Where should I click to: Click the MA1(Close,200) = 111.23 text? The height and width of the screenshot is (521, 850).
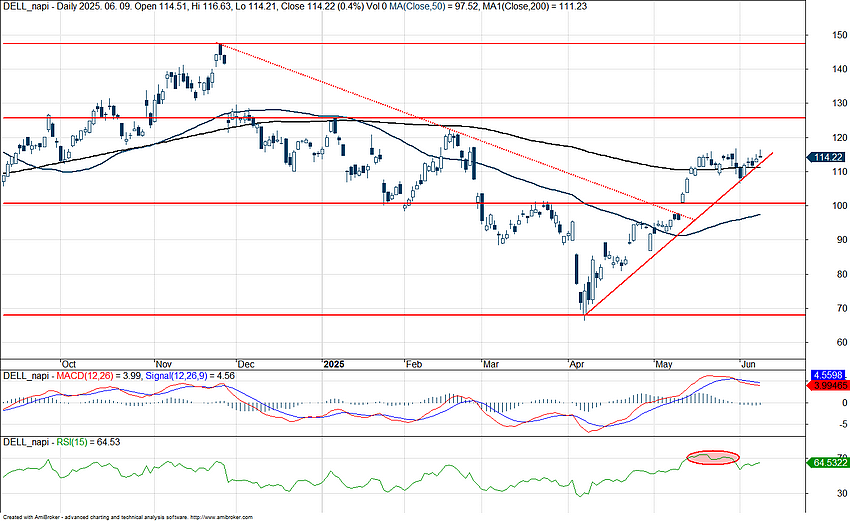coord(534,7)
